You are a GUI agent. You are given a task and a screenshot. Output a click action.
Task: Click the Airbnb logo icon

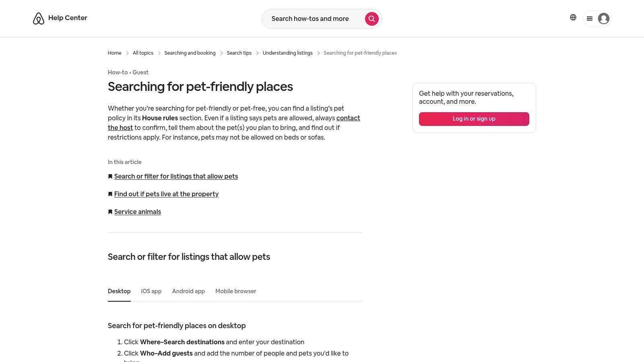39,18
